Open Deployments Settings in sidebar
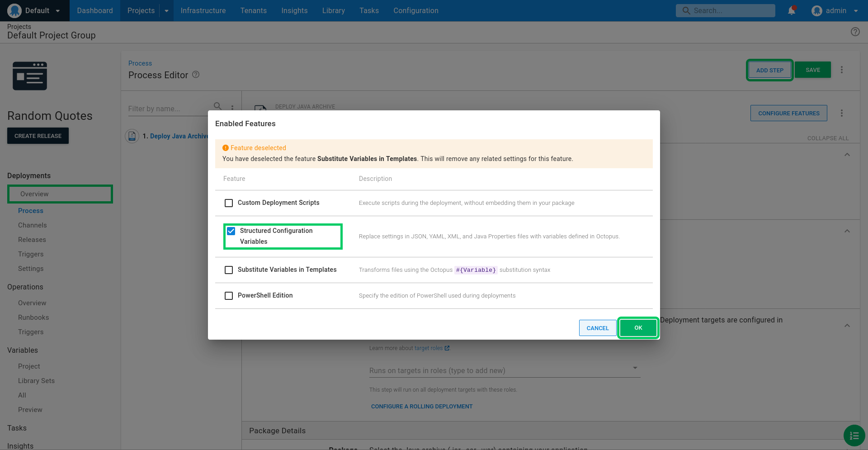Screen dimensions: 868x450 [31, 269]
